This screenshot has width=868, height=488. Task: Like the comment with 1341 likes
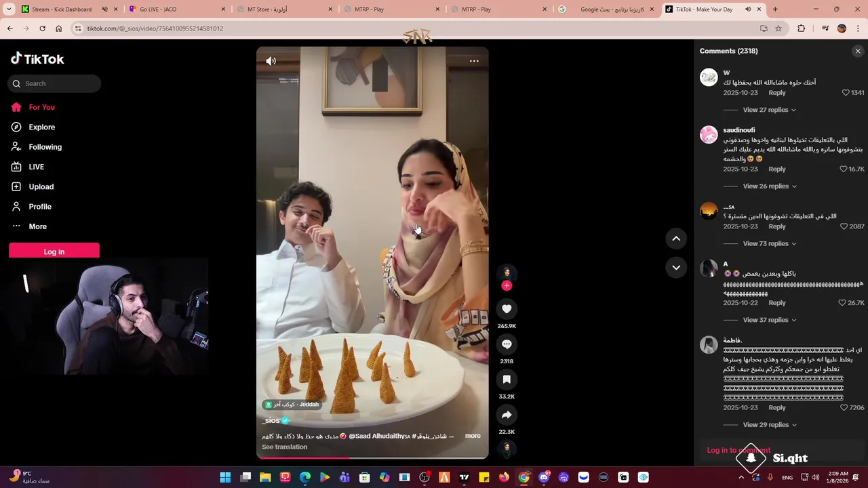[x=846, y=93]
